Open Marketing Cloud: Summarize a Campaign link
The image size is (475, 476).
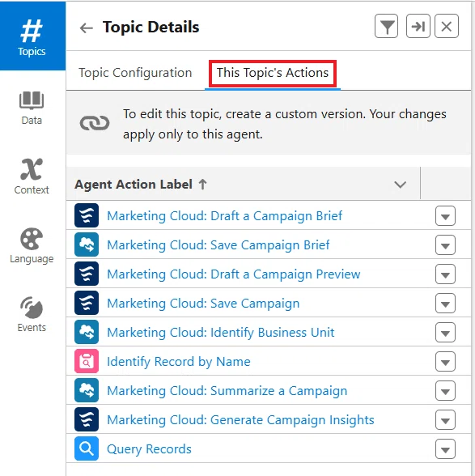(x=227, y=391)
